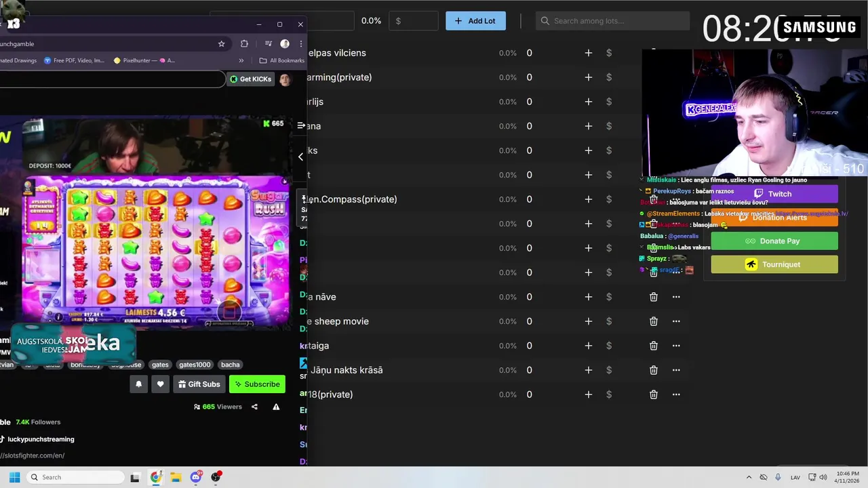Delete the 18(private) lot
The width and height of the screenshot is (868, 488).
tap(654, 394)
